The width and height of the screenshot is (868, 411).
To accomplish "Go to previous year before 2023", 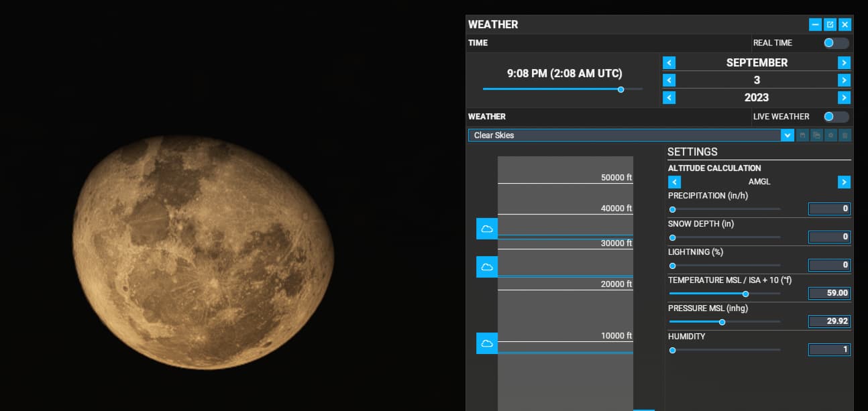I will (669, 98).
